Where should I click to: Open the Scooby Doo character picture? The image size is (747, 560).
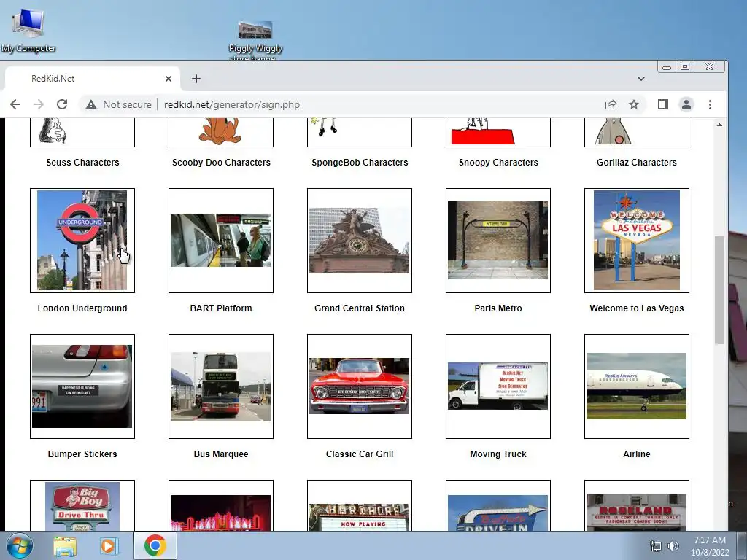point(221,133)
